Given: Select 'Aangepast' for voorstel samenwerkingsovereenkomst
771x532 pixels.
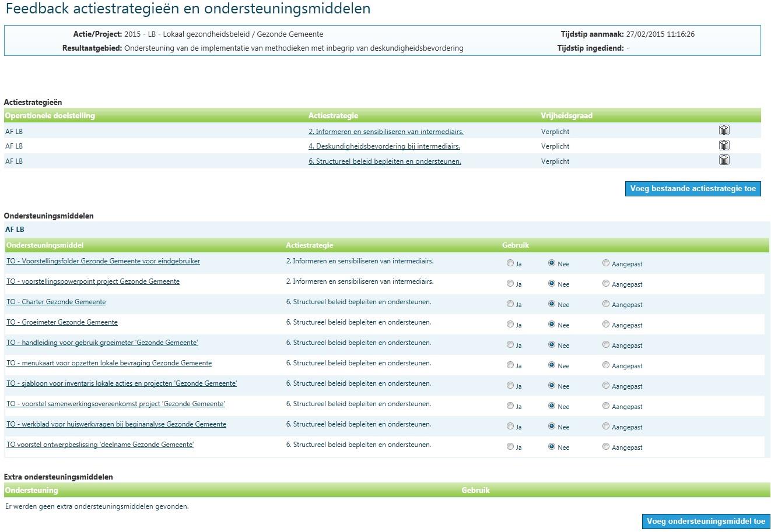Looking at the screenshot, I should tap(606, 406).
